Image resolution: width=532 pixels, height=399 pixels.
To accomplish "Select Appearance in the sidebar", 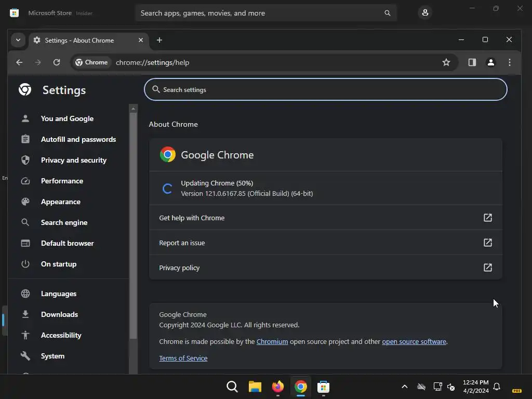I will 61,202.
